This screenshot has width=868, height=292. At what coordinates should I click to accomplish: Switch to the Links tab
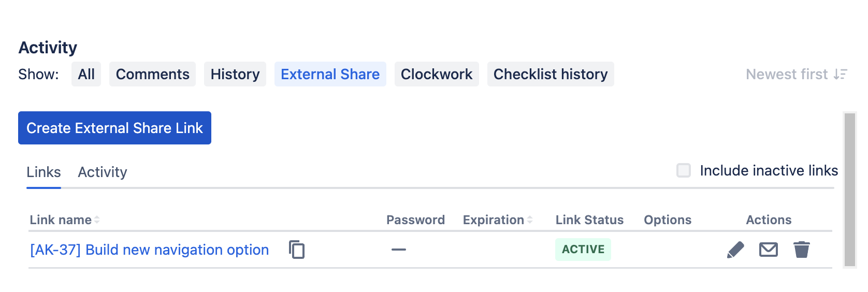tap(44, 172)
